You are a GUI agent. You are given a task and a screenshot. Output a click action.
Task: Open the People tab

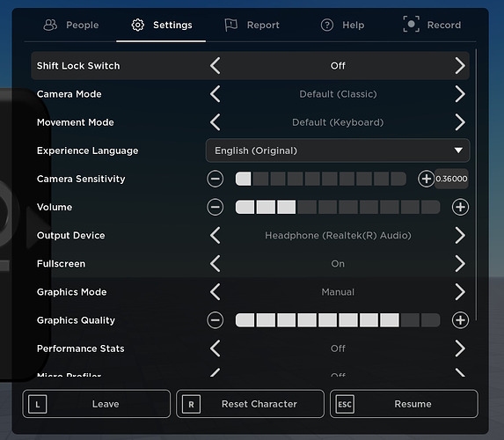click(71, 26)
